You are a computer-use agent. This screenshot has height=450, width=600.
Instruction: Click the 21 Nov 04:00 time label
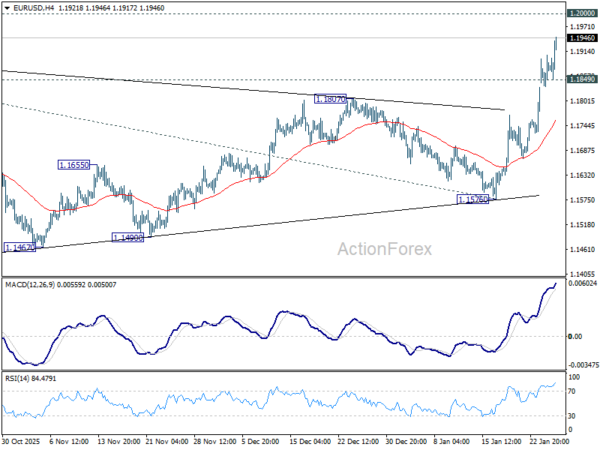[x=166, y=441]
